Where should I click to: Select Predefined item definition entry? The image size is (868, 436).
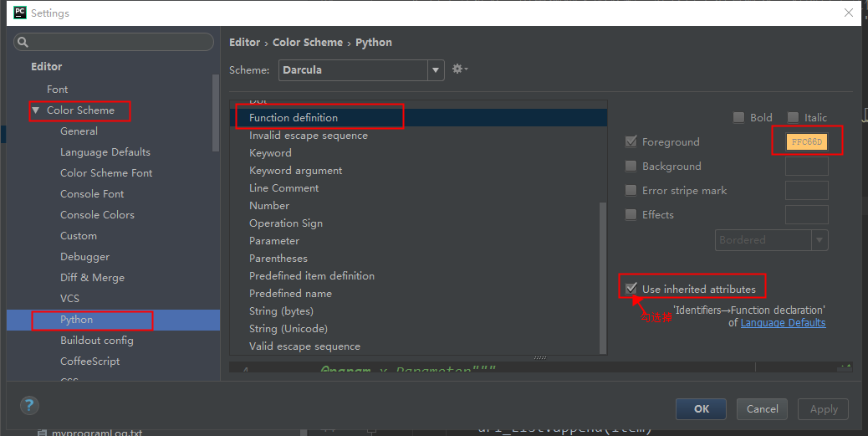pos(418,276)
